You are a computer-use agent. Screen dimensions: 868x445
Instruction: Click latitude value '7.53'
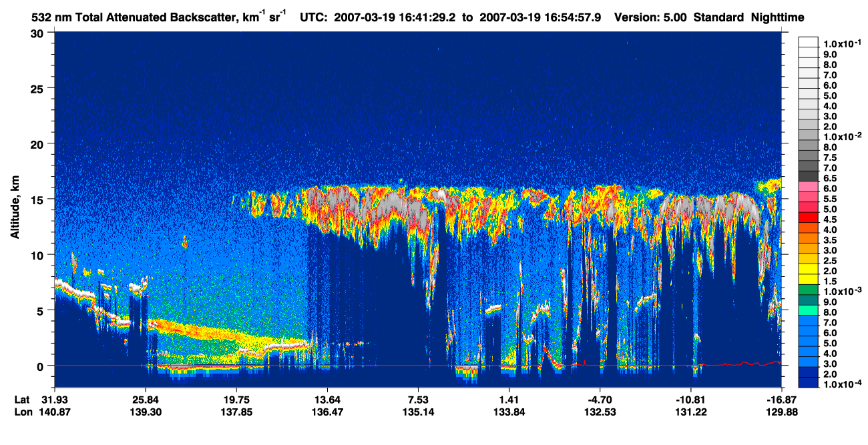click(418, 400)
